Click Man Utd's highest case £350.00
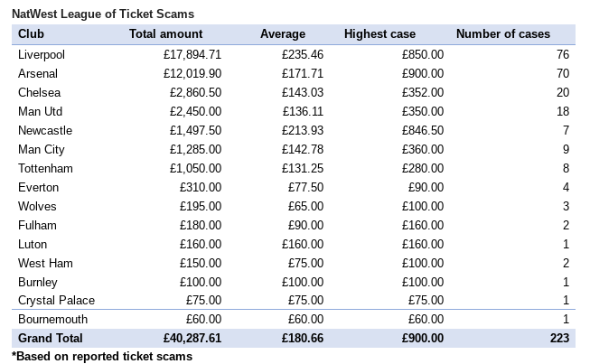Viewport: 590px width, 364px height. pos(423,111)
